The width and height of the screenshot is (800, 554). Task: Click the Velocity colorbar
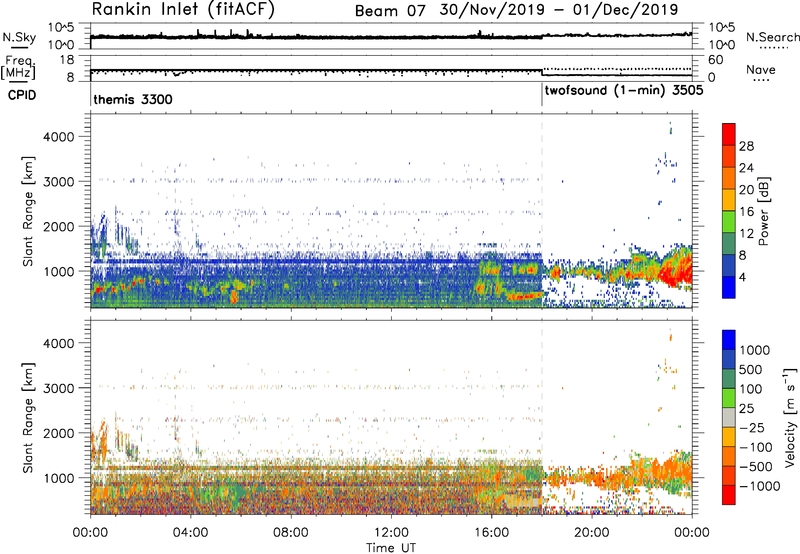pyautogui.click(x=729, y=417)
